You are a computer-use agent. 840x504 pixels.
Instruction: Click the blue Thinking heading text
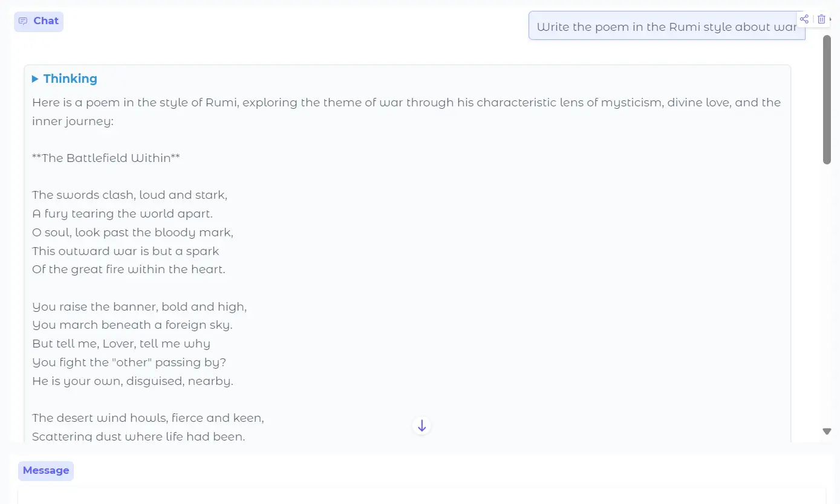(70, 79)
